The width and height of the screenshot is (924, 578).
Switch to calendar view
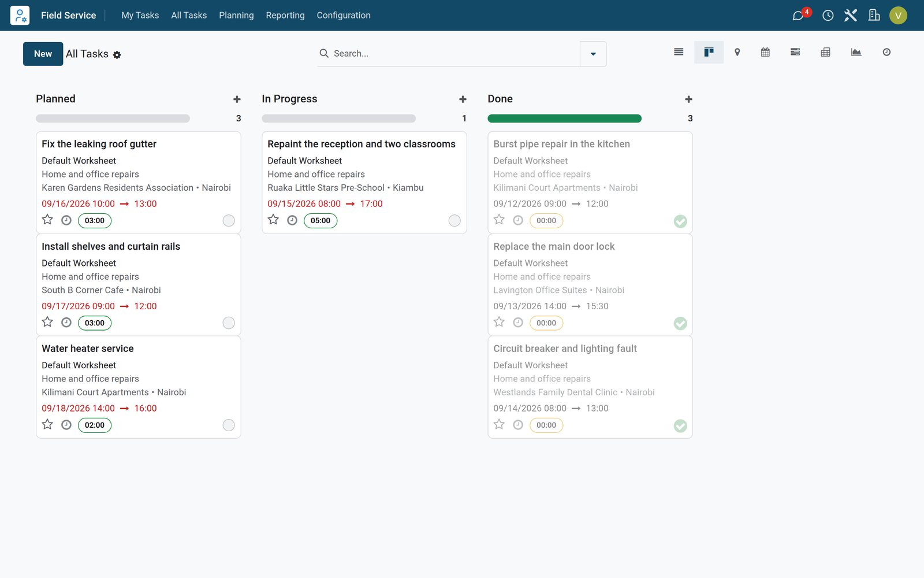pyautogui.click(x=765, y=52)
